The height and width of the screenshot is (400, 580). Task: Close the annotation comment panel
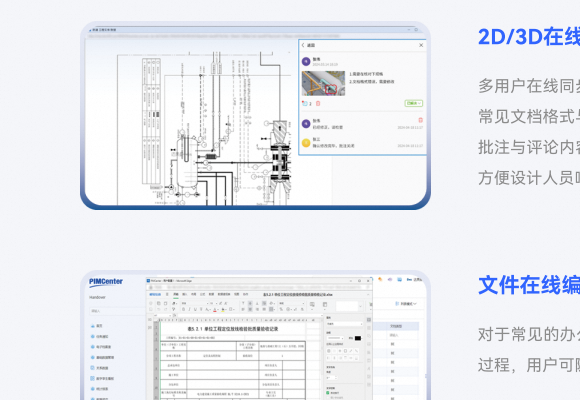pyautogui.click(x=421, y=45)
